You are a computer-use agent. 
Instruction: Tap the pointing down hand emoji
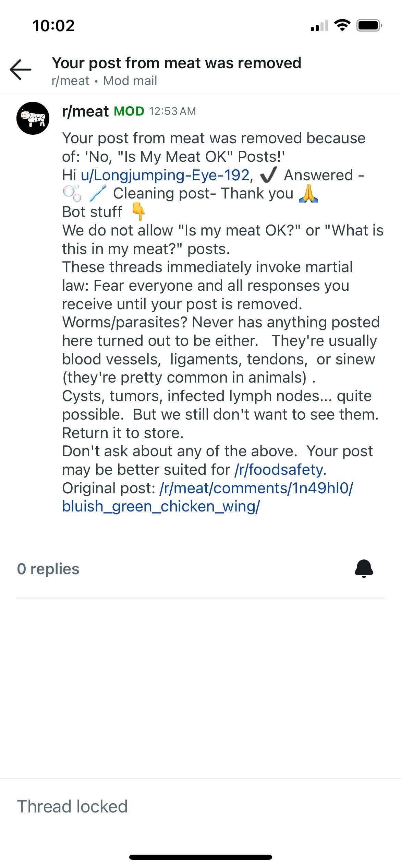pos(138,212)
